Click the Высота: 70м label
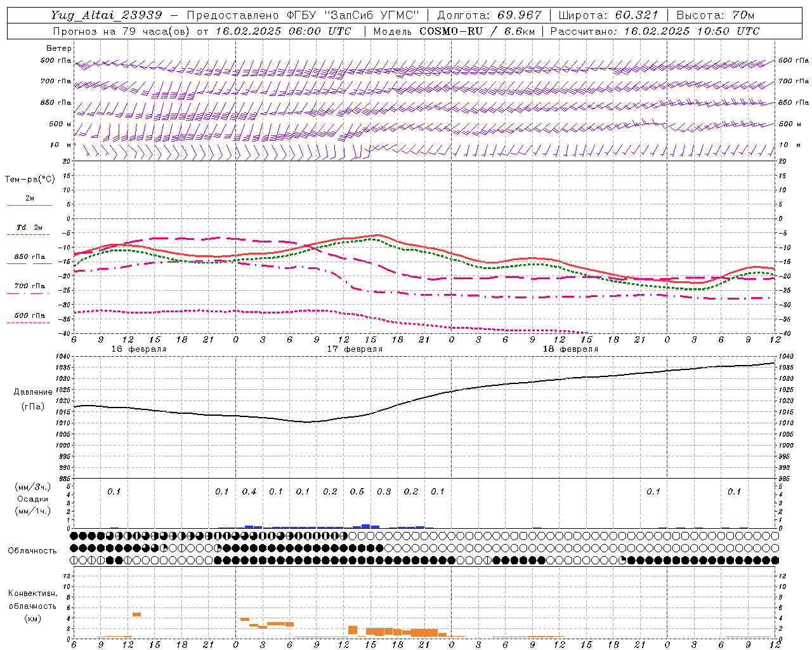 tap(716, 16)
